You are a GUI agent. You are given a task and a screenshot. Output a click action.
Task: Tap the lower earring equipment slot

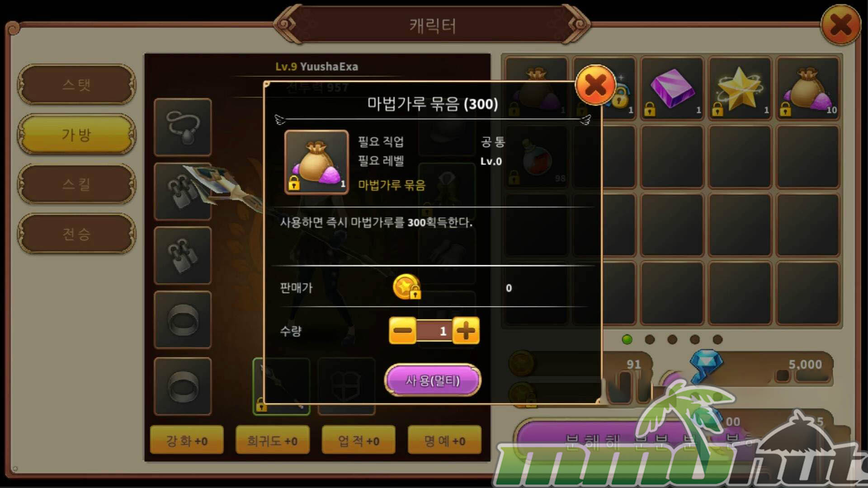click(x=183, y=256)
